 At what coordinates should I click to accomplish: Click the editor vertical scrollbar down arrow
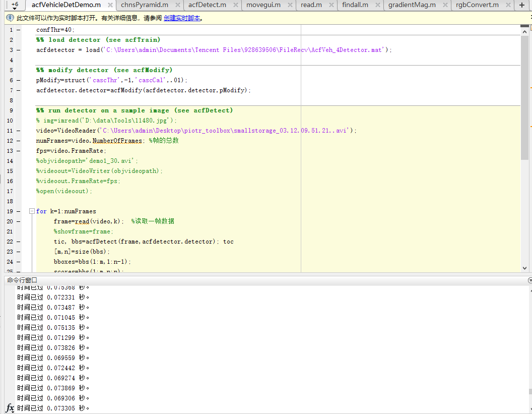point(524,269)
